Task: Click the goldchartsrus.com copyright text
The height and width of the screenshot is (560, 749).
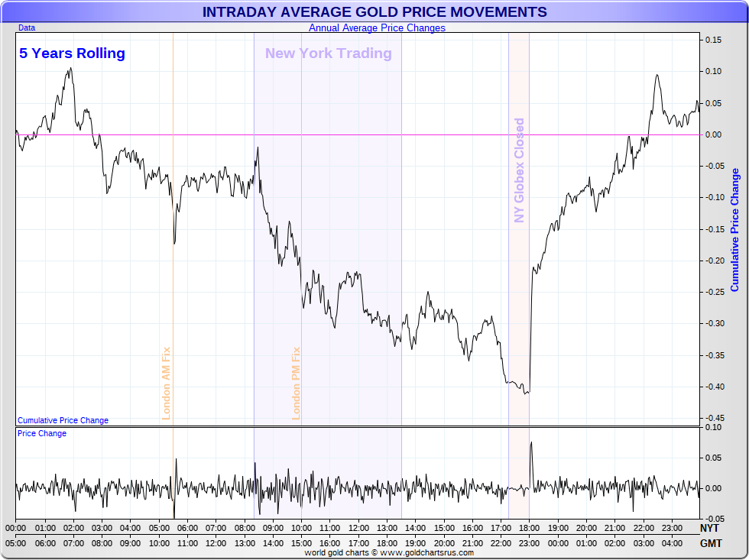Action: click(389, 553)
